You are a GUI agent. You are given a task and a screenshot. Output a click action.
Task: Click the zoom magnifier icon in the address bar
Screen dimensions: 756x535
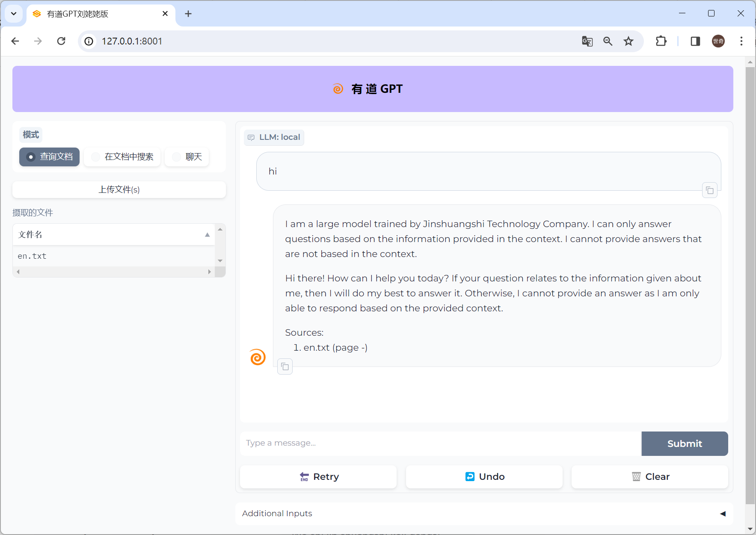608,41
